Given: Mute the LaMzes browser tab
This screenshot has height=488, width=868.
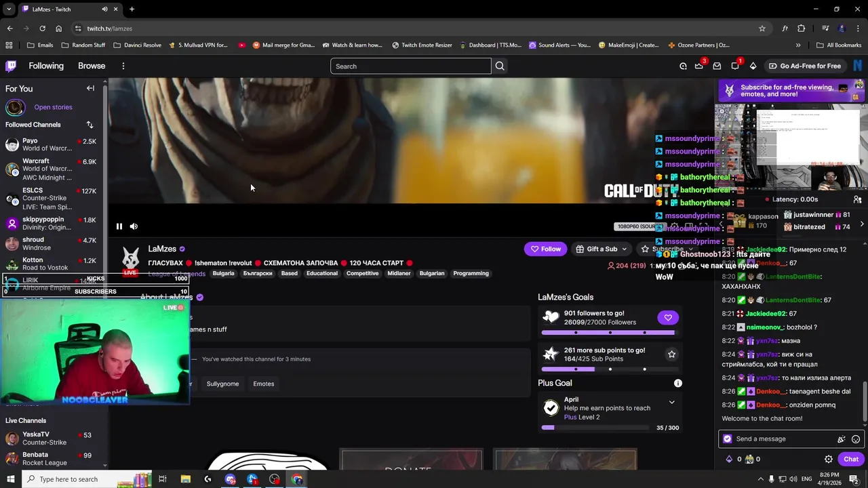Looking at the screenshot, I should point(104,9).
